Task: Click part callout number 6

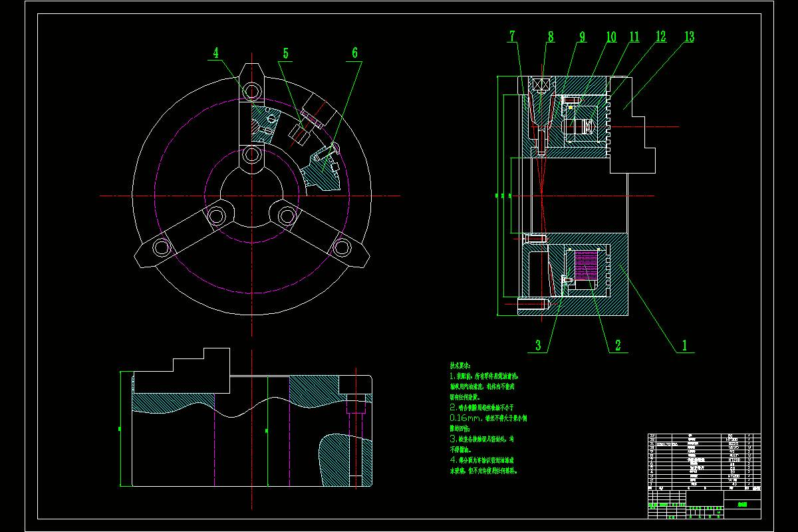Action: [354, 53]
